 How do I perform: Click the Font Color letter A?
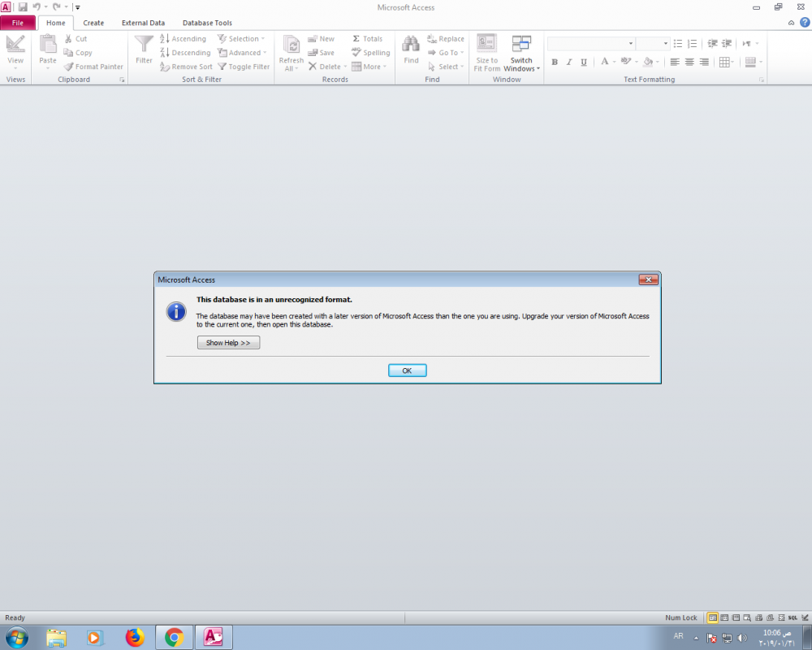pyautogui.click(x=604, y=62)
